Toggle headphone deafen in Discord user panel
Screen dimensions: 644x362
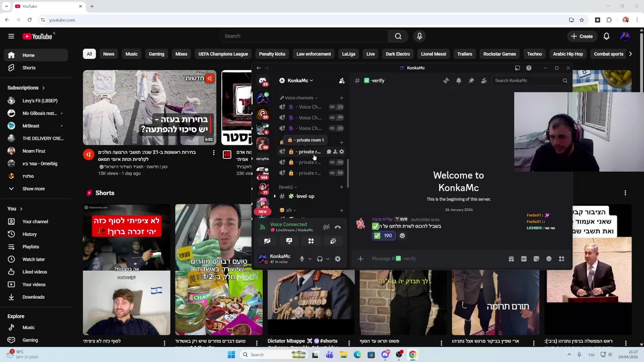point(319,259)
